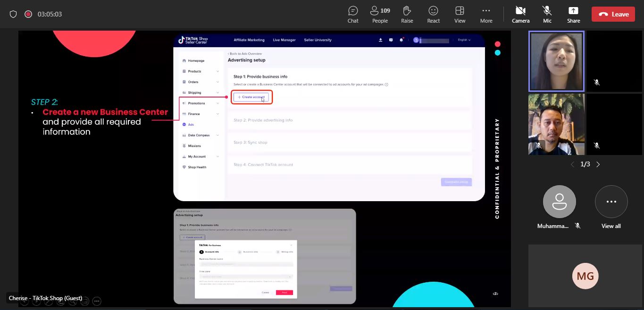
Task: Expand Orders in the Seller Center sidebar
Action: [x=201, y=82]
